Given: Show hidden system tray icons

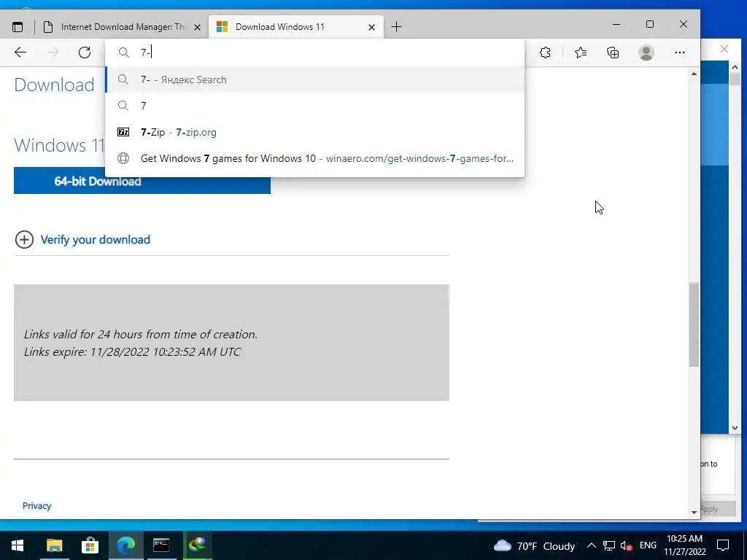Looking at the screenshot, I should pyautogui.click(x=591, y=545).
